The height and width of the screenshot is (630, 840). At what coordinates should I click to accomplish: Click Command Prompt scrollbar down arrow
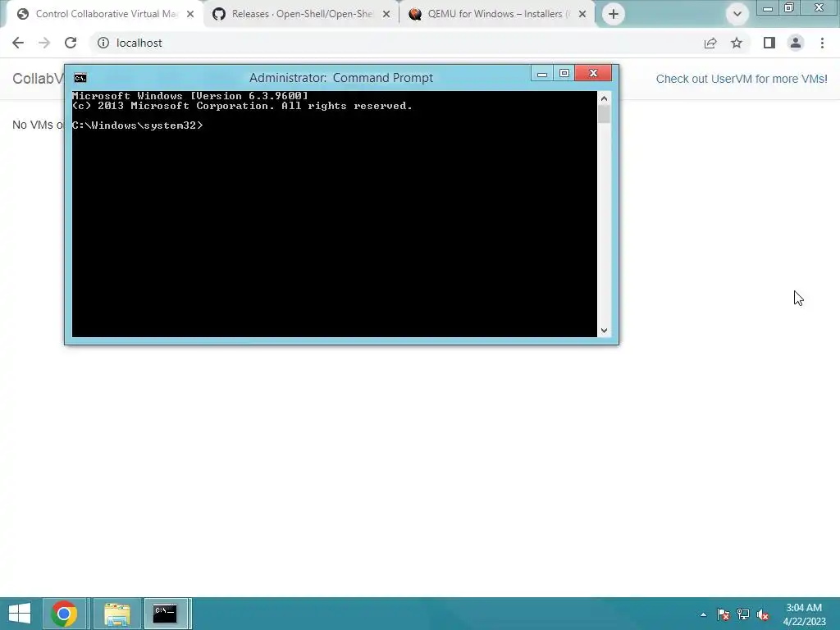click(x=604, y=331)
